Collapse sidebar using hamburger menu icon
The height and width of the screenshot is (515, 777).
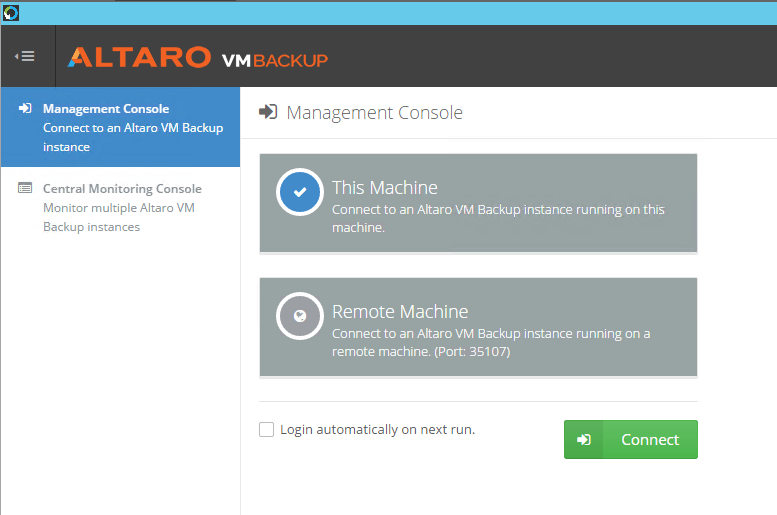pos(25,56)
